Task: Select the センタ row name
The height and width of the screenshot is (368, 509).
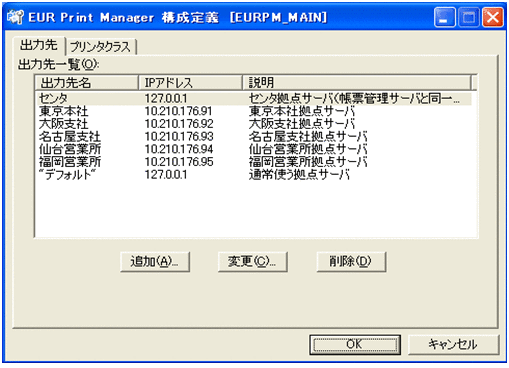Action: tap(53, 98)
